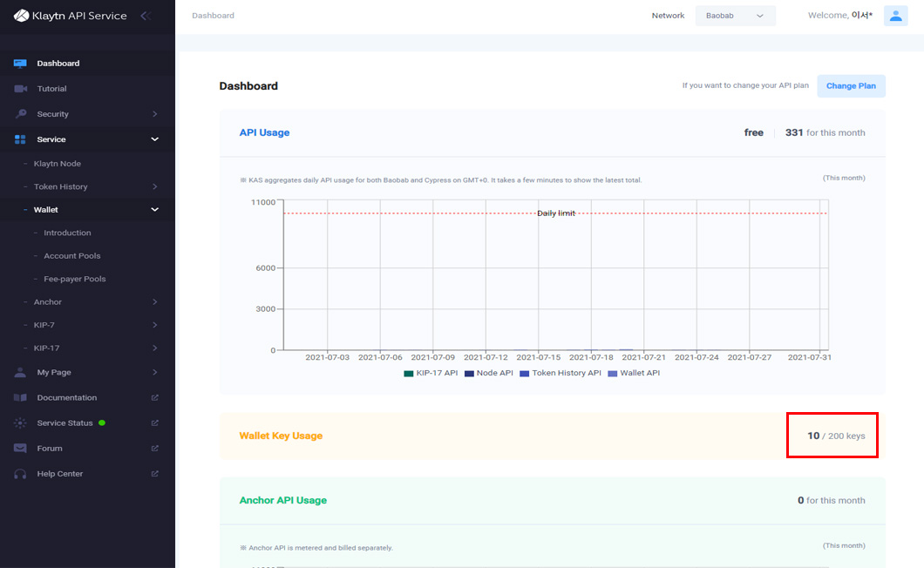
Task: Expand the KIP-17 submenu chevron
Action: 155,348
